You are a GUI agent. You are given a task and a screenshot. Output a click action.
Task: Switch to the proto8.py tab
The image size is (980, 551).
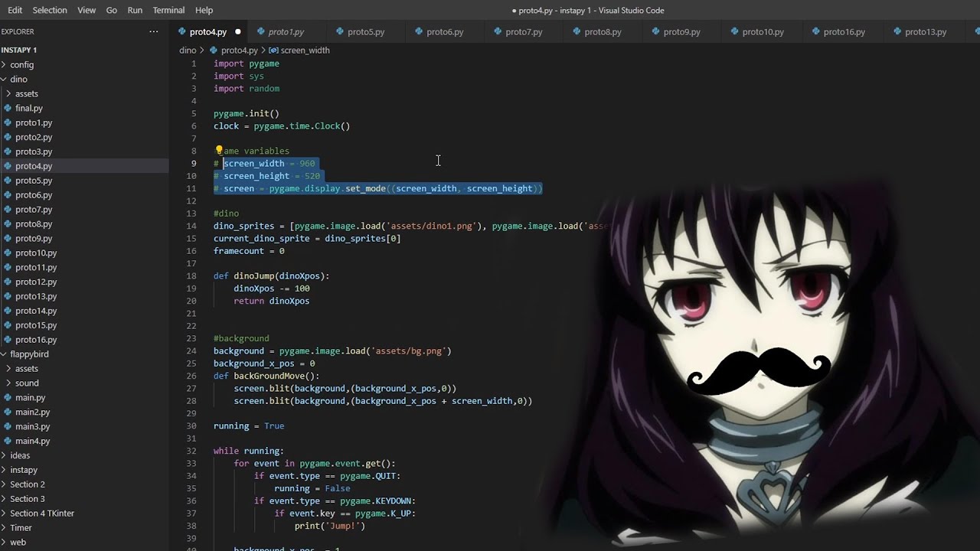pos(595,31)
